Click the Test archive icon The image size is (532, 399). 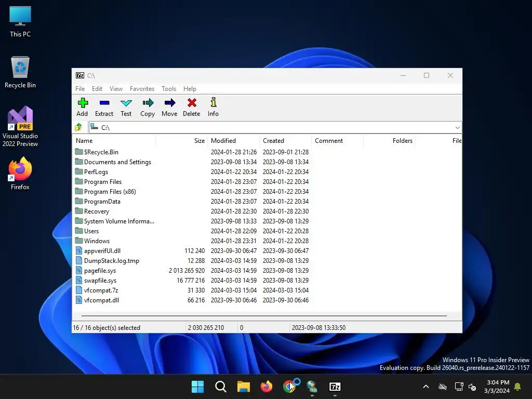click(x=126, y=103)
